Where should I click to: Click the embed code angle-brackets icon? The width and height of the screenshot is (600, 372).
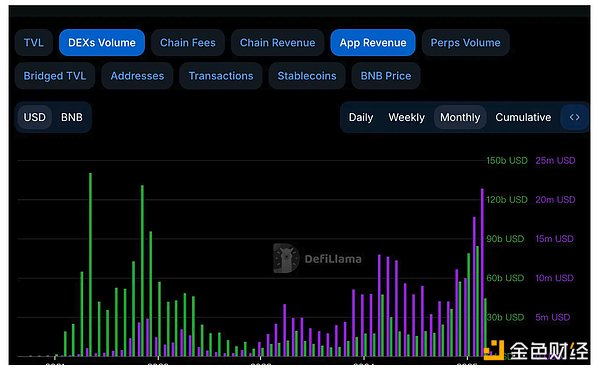click(574, 117)
